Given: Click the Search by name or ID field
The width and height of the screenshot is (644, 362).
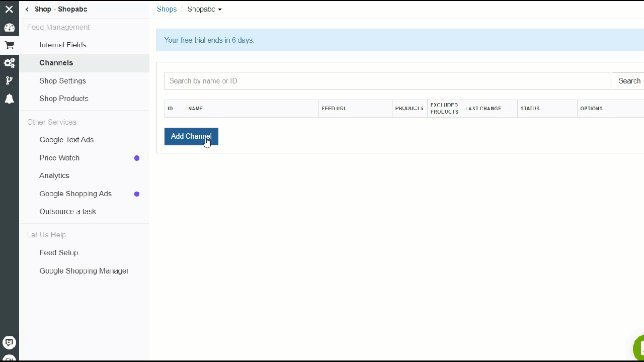Looking at the screenshot, I should (x=387, y=81).
